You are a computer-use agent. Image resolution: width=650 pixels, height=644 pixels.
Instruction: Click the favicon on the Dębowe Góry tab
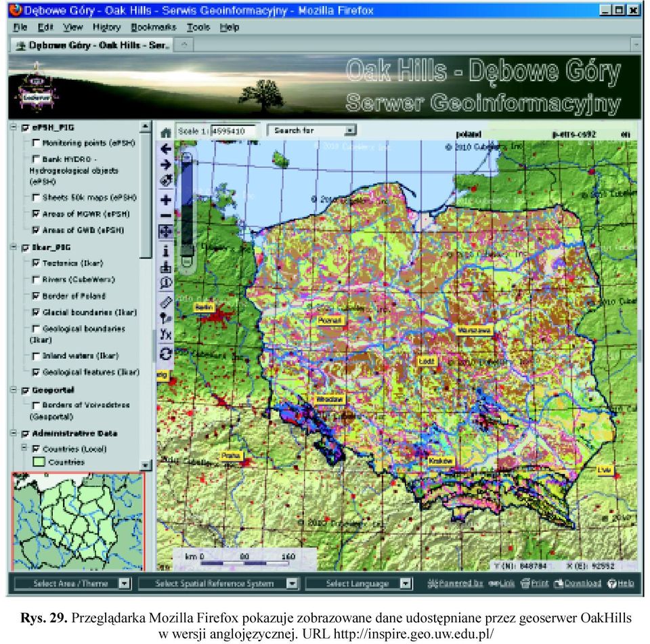point(20,45)
